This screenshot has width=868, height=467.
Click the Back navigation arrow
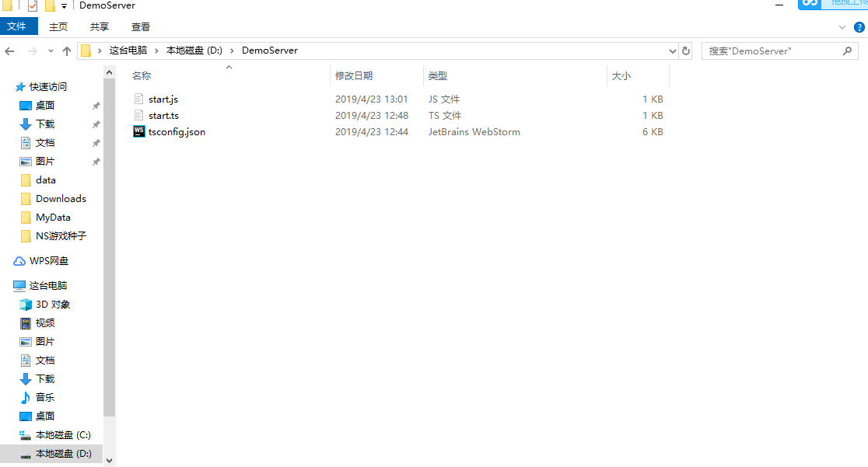[x=9, y=51]
